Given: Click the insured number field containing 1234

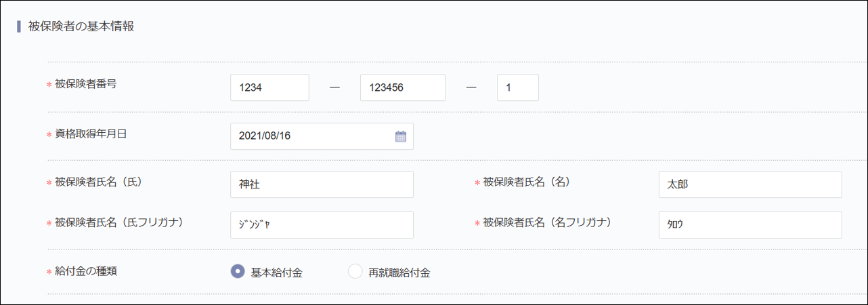Looking at the screenshot, I should [269, 87].
